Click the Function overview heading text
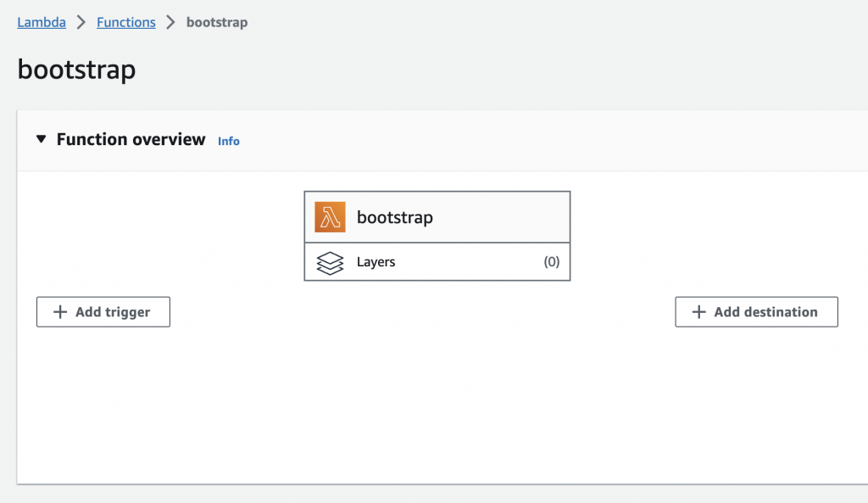 (x=131, y=139)
